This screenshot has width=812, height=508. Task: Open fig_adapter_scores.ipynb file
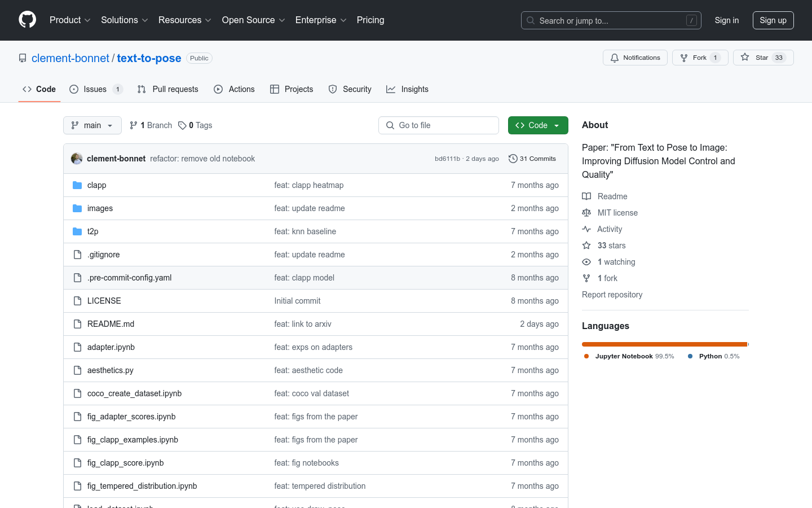pos(131,417)
